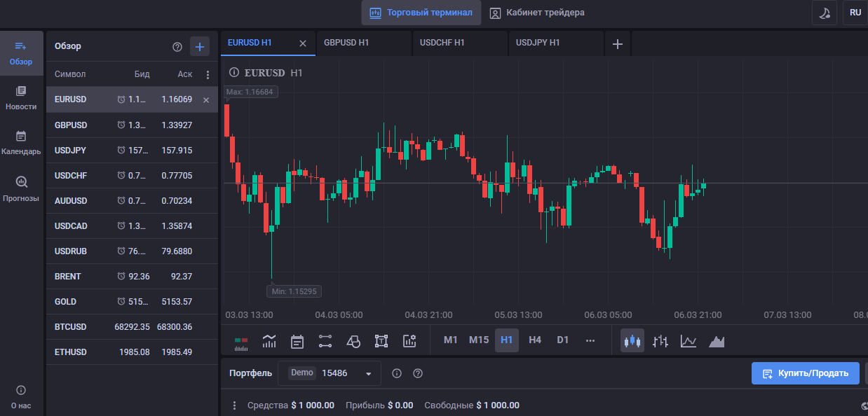
Task: Select the trend line drawing tool
Action: 325,341
